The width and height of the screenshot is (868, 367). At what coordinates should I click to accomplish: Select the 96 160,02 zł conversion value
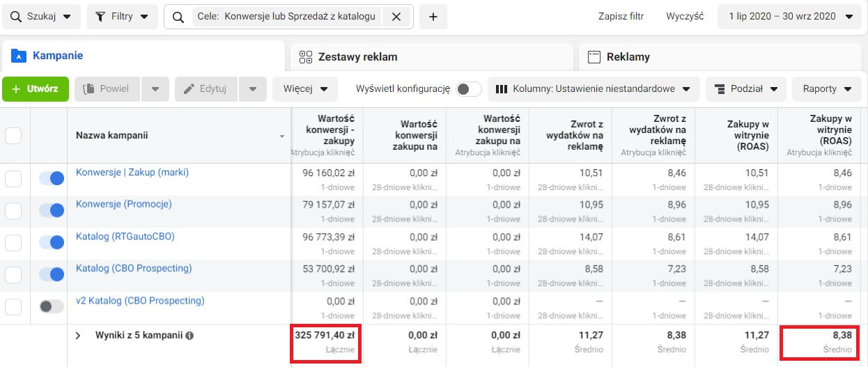[328, 173]
